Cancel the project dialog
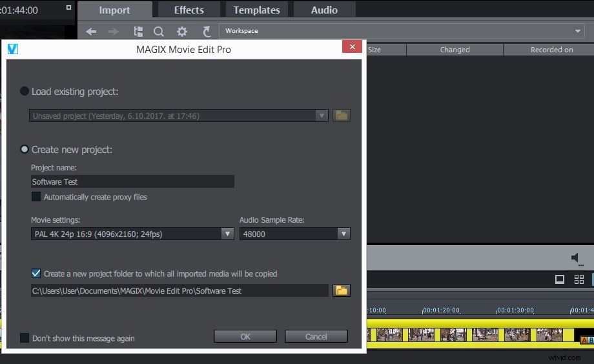 [x=316, y=336]
